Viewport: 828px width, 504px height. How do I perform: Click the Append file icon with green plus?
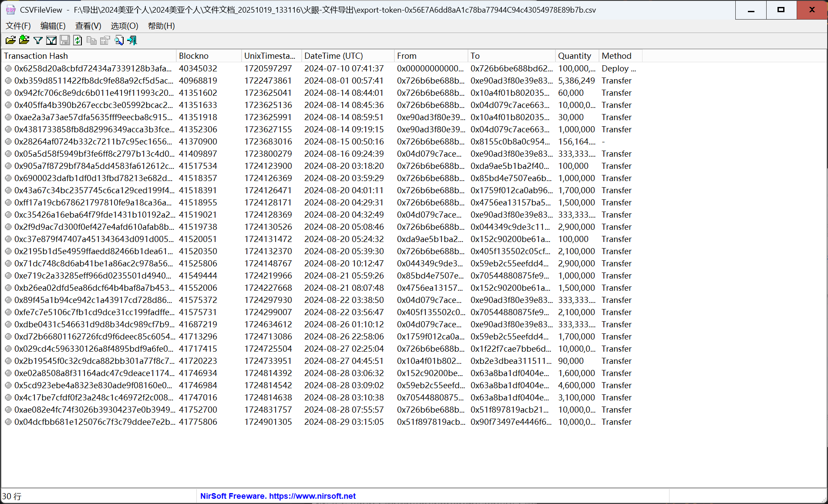(x=24, y=40)
